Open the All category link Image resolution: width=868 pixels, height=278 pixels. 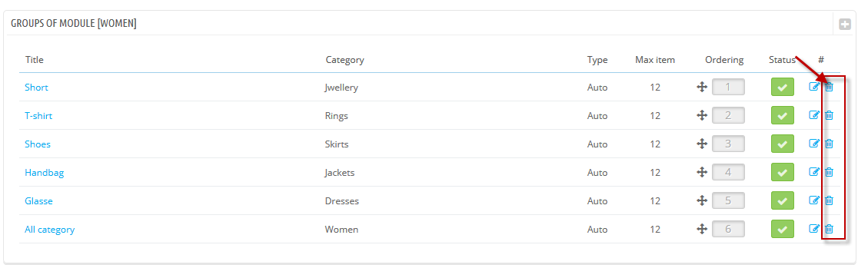click(50, 230)
